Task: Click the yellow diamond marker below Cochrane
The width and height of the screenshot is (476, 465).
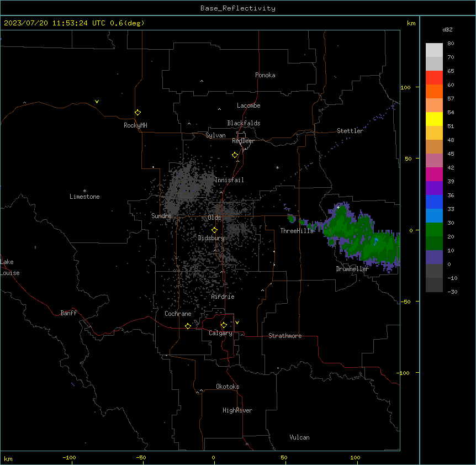Action: [188, 326]
